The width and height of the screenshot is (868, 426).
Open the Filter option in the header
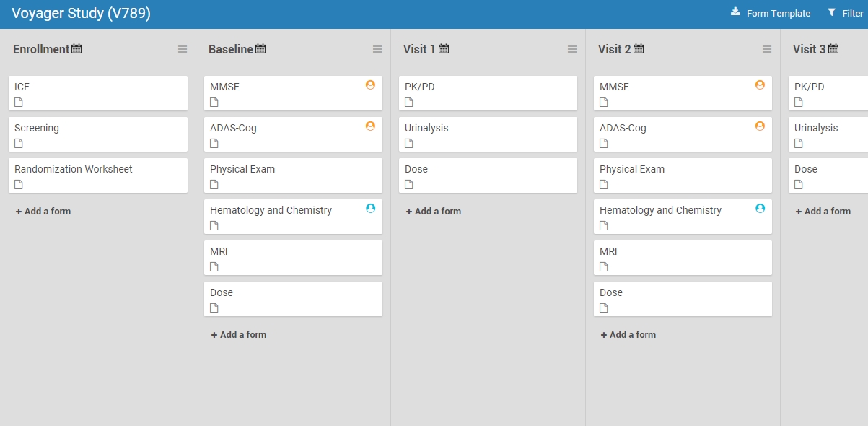click(x=845, y=13)
